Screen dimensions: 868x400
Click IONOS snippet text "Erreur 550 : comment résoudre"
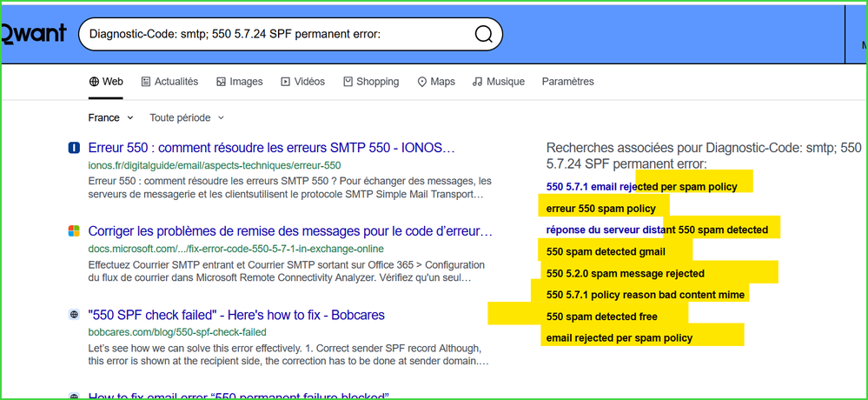coord(289,188)
